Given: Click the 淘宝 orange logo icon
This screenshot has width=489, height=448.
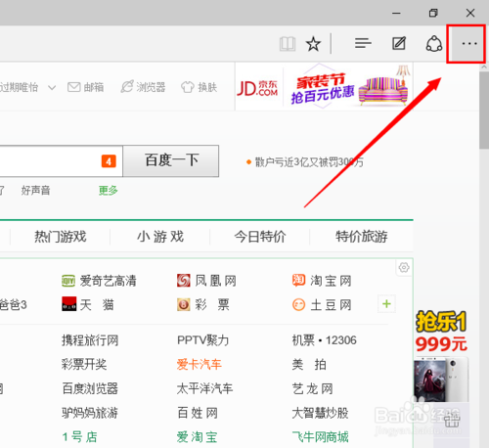Looking at the screenshot, I should (298, 280).
